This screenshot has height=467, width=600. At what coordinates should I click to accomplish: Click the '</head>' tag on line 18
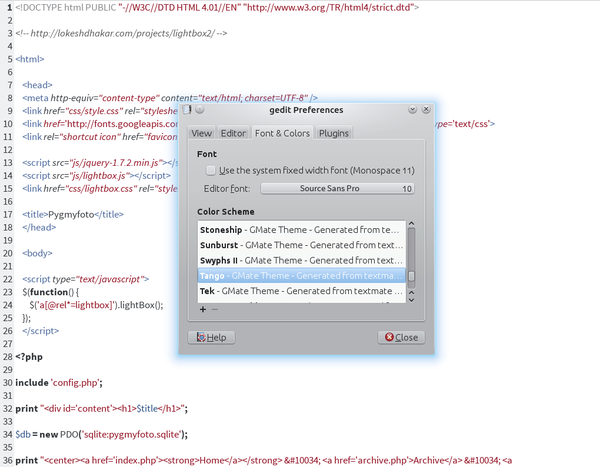point(39,227)
